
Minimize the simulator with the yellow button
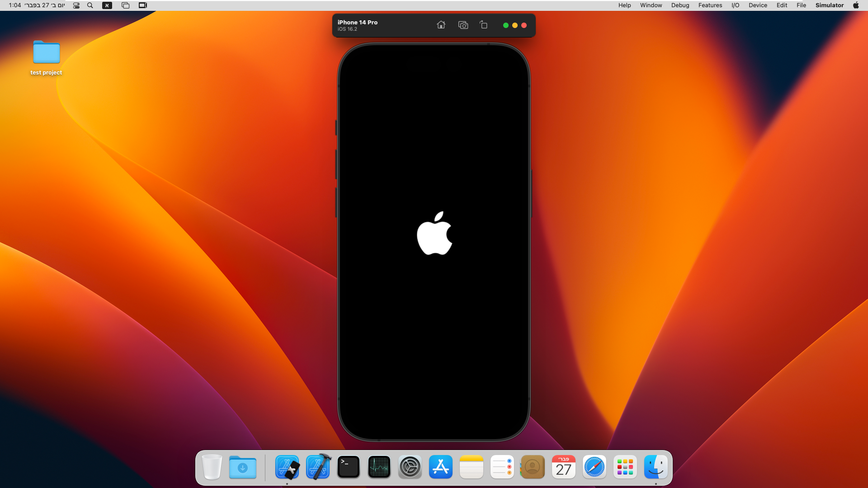(x=515, y=25)
